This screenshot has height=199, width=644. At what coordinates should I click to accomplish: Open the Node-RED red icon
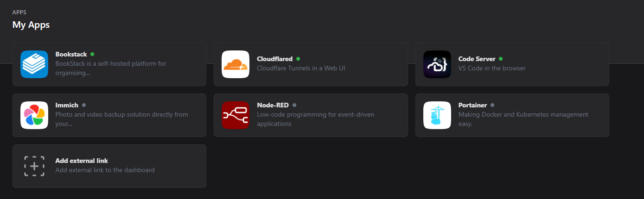[236, 115]
